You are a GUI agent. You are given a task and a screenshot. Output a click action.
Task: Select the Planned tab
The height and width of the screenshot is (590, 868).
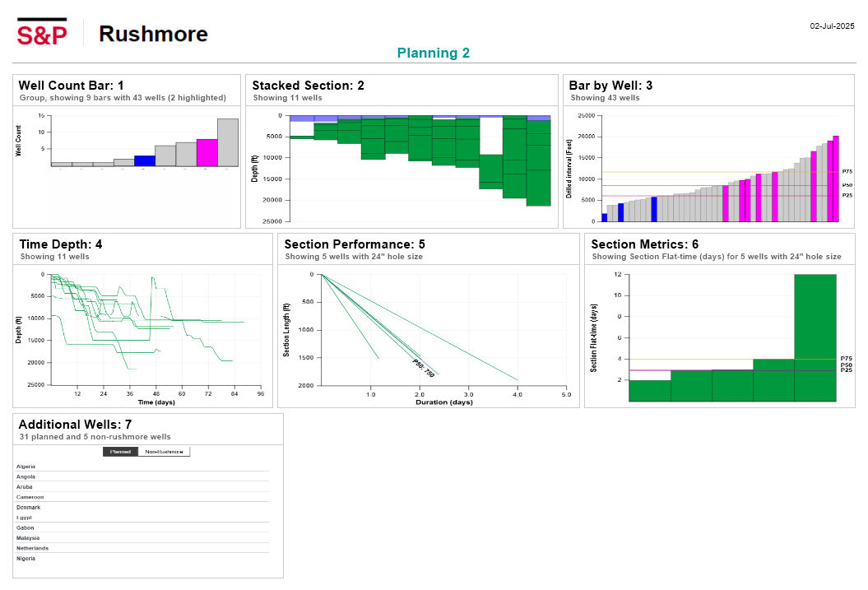coord(120,452)
